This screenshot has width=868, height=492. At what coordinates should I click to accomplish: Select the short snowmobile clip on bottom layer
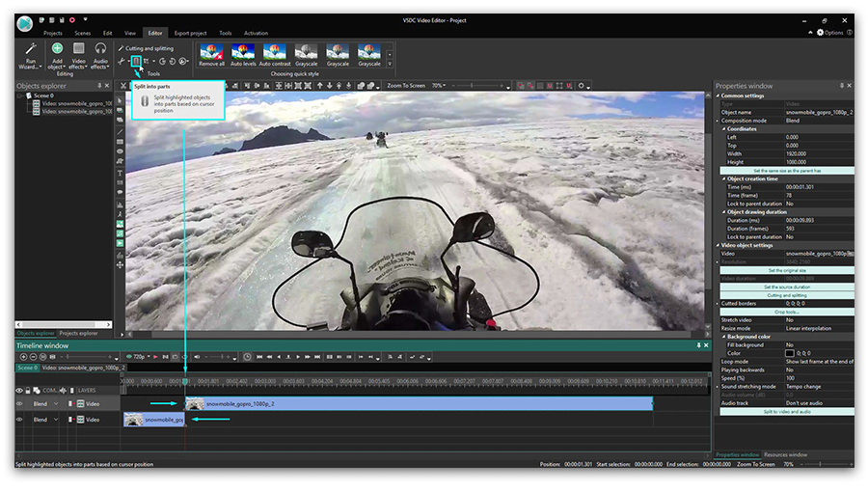(x=154, y=420)
